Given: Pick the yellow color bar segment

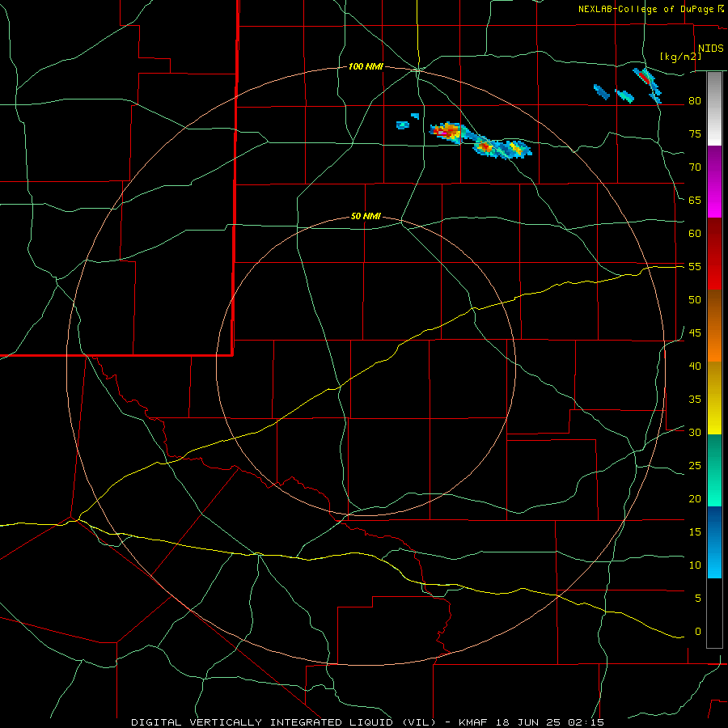Looking at the screenshot, I should pos(714,398).
